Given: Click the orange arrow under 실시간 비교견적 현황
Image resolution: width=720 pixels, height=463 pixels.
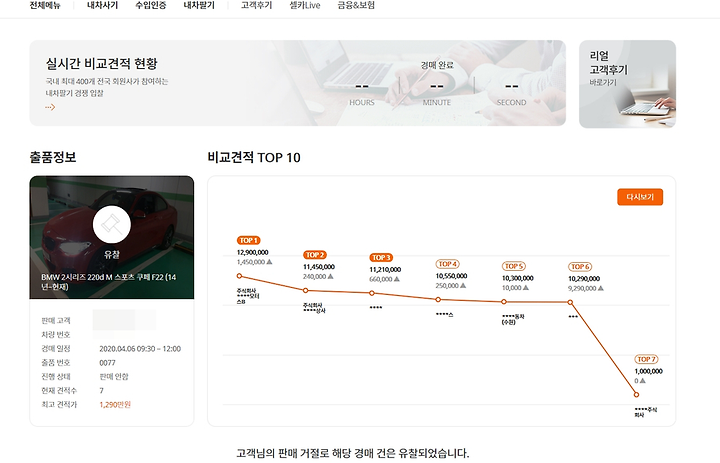Looking at the screenshot, I should click(50, 107).
